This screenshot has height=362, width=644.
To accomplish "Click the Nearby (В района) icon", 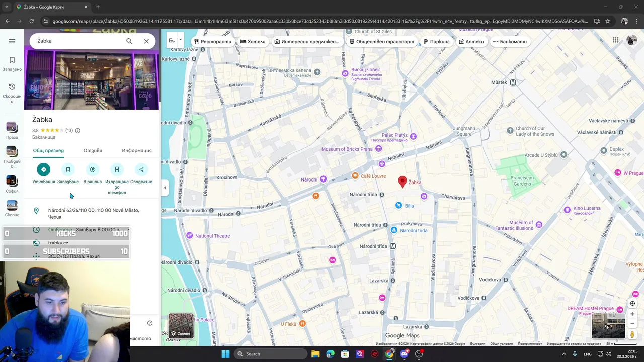I will tap(93, 170).
